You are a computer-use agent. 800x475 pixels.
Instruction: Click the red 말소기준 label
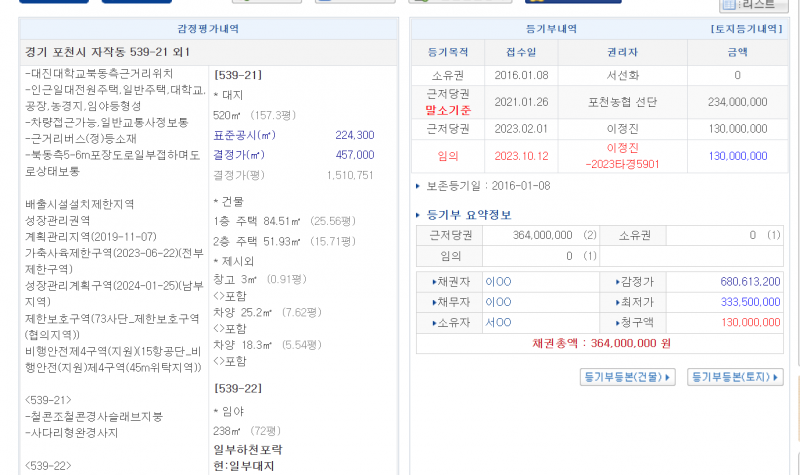tap(447, 109)
